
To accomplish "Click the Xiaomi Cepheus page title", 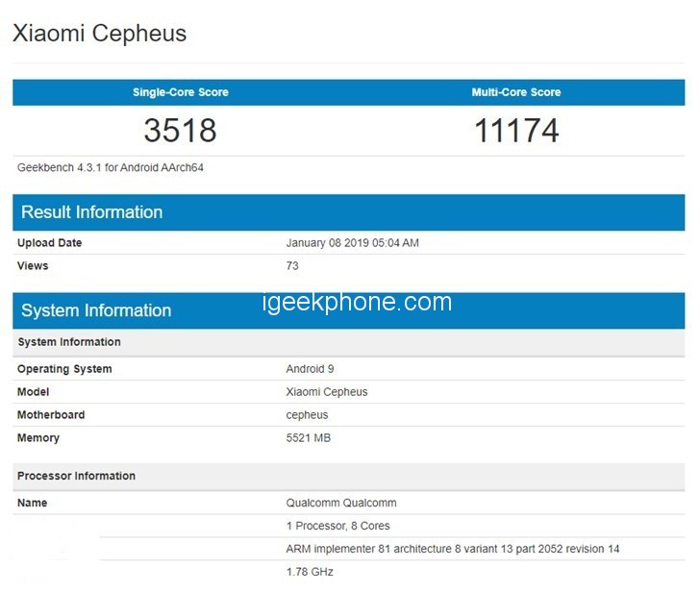I will pos(99,34).
